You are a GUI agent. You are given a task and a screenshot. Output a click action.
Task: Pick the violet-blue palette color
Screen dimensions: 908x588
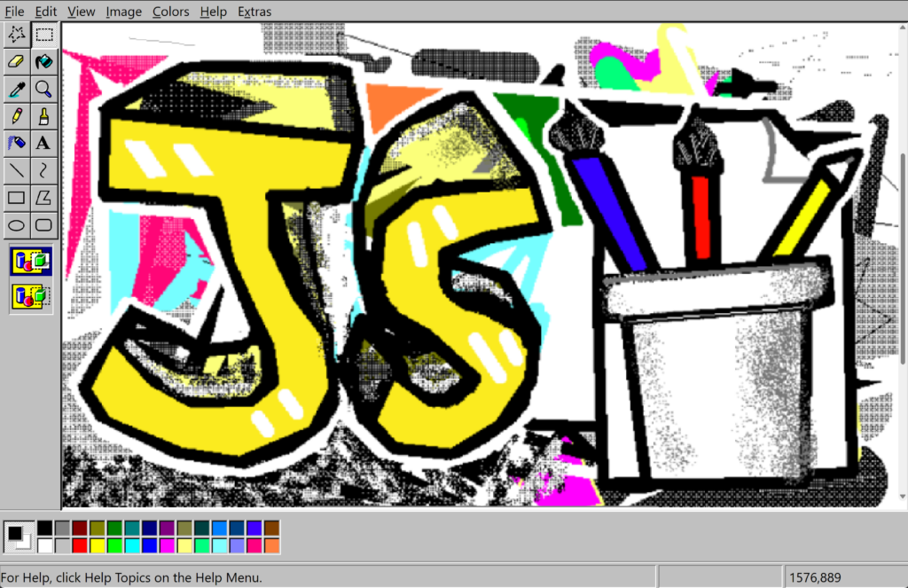[254, 528]
